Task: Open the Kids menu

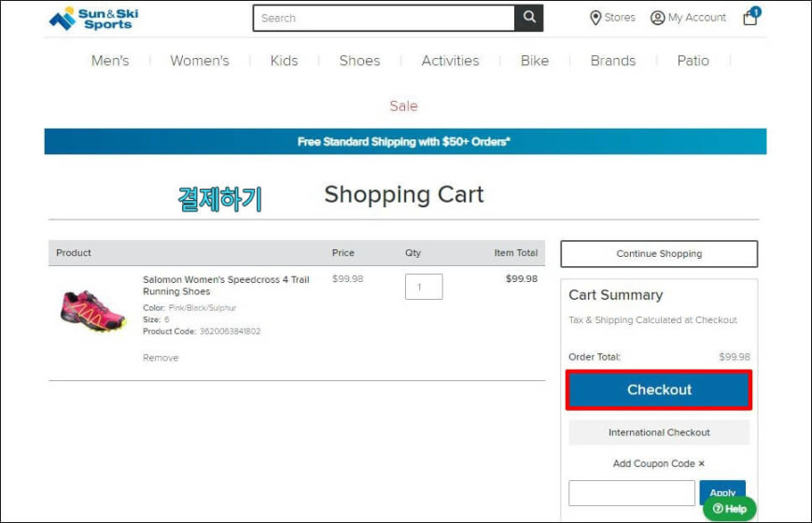Action: [284, 61]
